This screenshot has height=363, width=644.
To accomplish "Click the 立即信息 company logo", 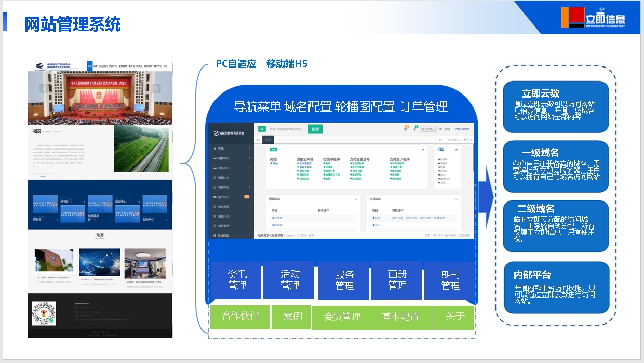I will [x=594, y=19].
